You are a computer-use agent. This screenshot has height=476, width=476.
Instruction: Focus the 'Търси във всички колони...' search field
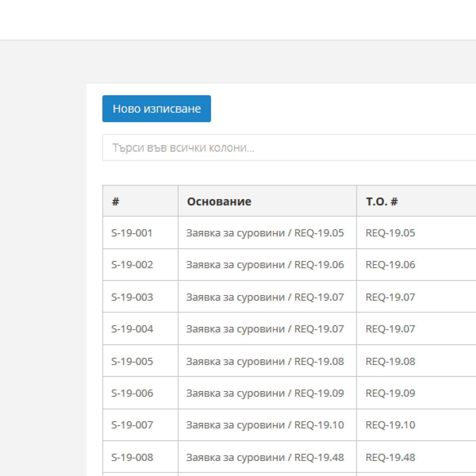click(x=289, y=148)
